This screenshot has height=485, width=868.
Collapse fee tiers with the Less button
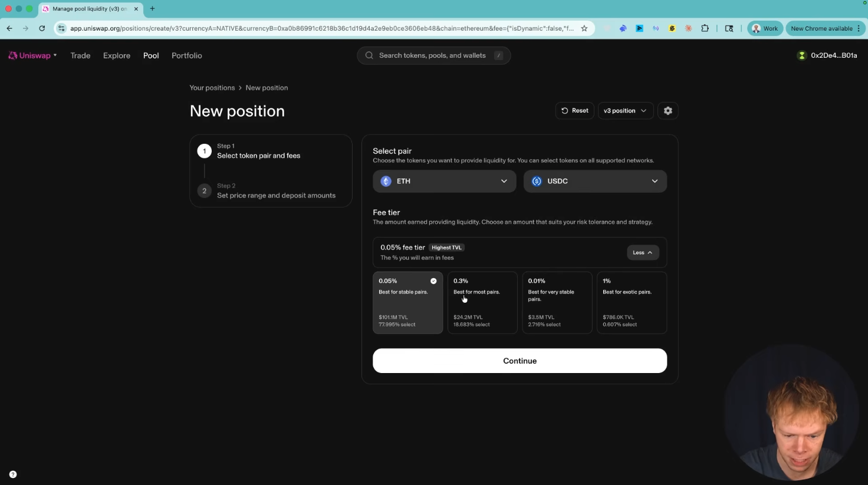pyautogui.click(x=643, y=252)
